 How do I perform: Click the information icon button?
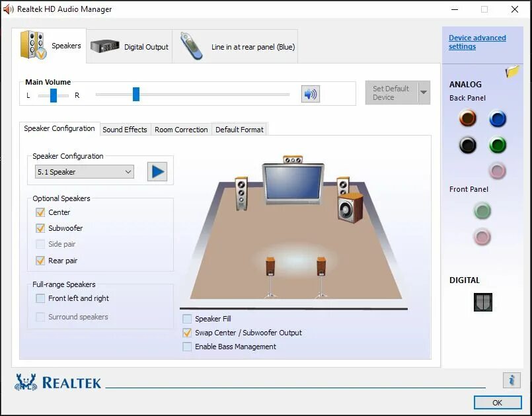pyautogui.click(x=512, y=380)
